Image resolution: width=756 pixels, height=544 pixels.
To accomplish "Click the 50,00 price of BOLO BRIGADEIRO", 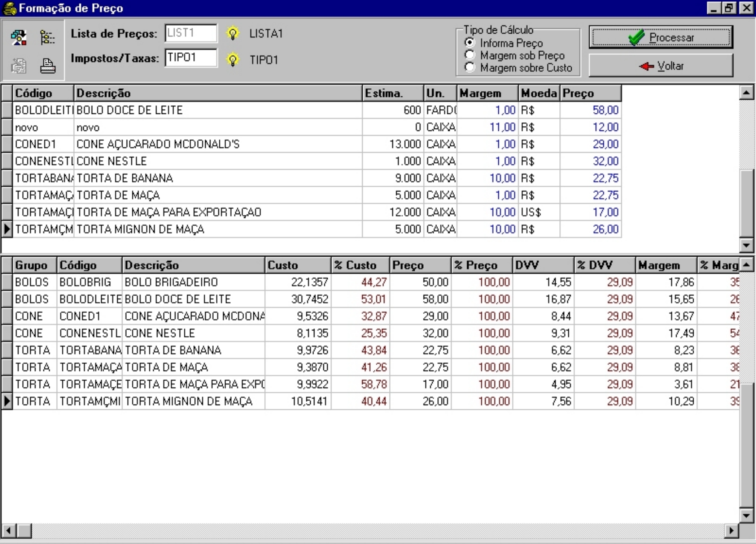I will click(x=420, y=282).
